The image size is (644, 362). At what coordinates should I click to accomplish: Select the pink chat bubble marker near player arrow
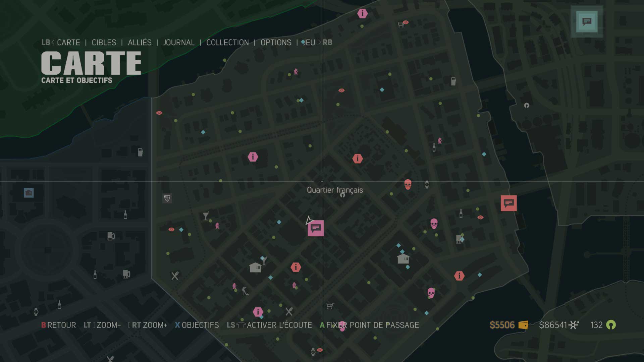[x=316, y=228]
